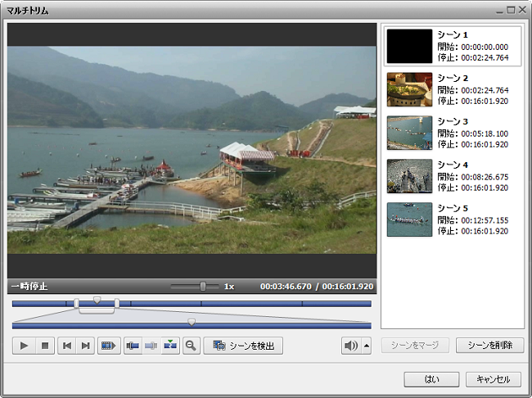Maximize the マルチトリム window
The image size is (532, 398).
tap(511, 10)
